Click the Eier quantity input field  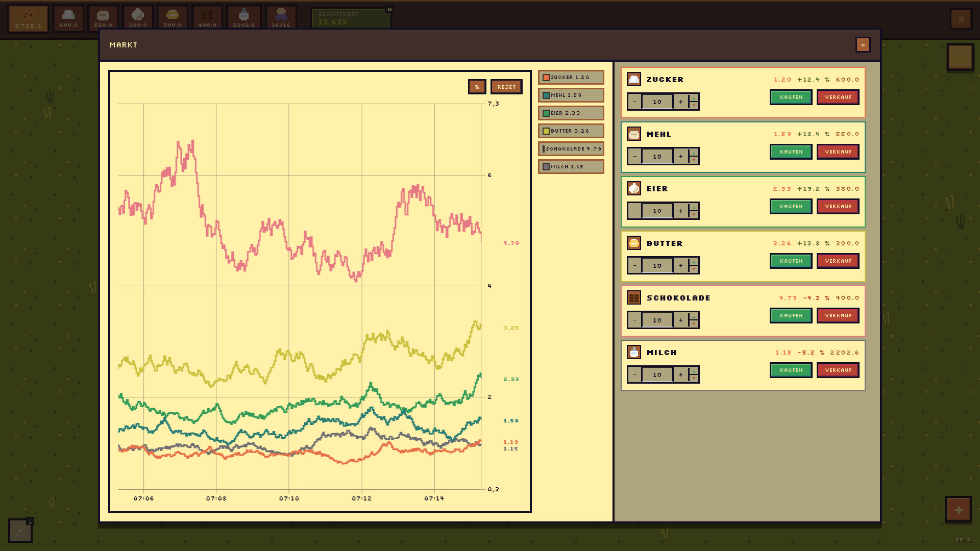point(657,211)
